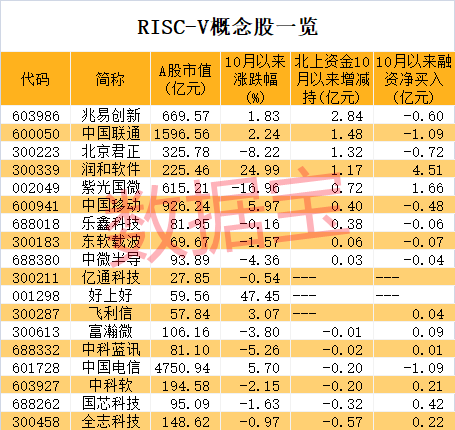The image size is (455, 430).
Task: Select the change value 24.99
Action: click(260, 170)
